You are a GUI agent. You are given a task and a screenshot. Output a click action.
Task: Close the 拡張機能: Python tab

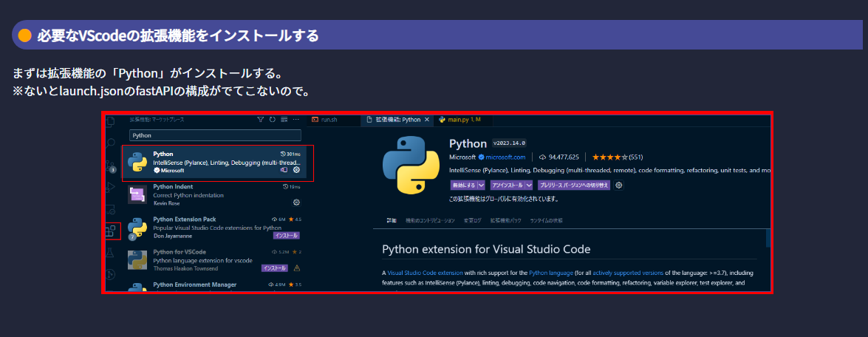coord(427,120)
